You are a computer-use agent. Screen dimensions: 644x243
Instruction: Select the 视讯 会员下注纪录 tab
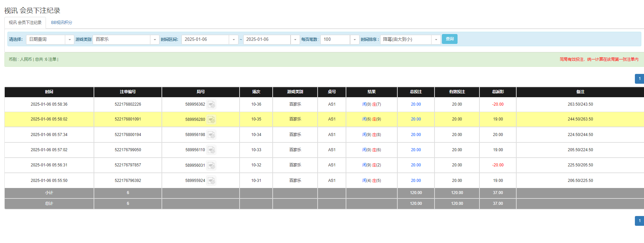(25, 23)
